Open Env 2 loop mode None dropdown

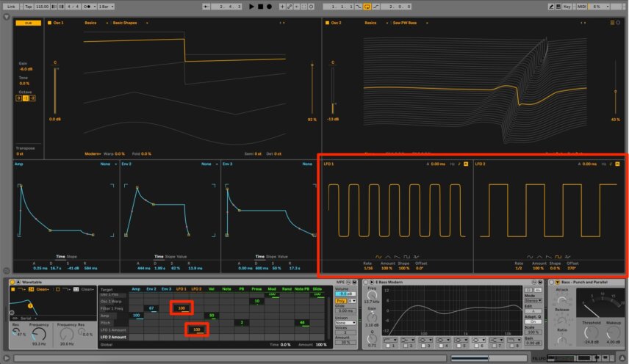tap(209, 164)
